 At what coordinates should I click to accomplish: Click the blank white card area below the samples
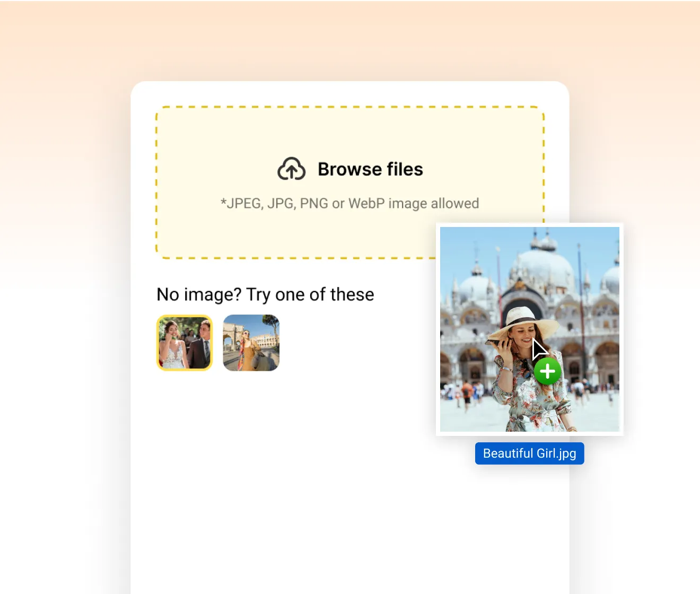[350, 477]
